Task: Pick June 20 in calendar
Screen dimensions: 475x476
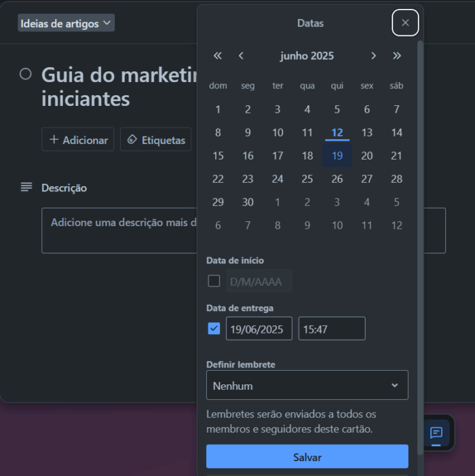Action: click(x=366, y=155)
